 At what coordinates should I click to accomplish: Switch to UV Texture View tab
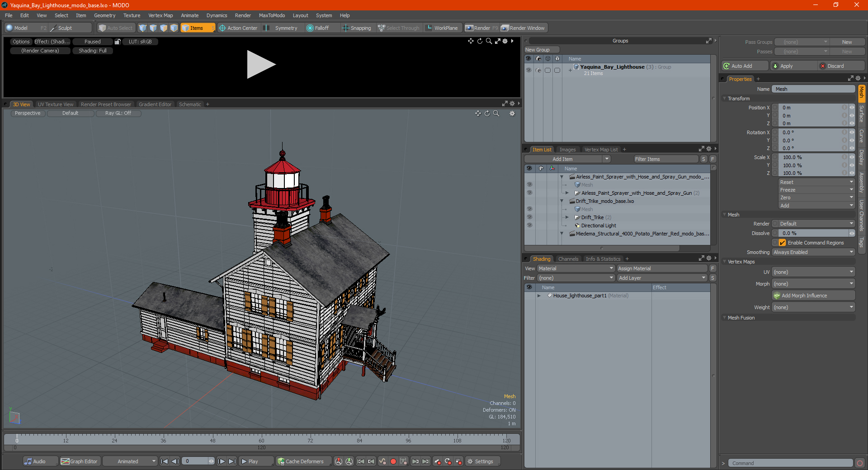click(55, 104)
